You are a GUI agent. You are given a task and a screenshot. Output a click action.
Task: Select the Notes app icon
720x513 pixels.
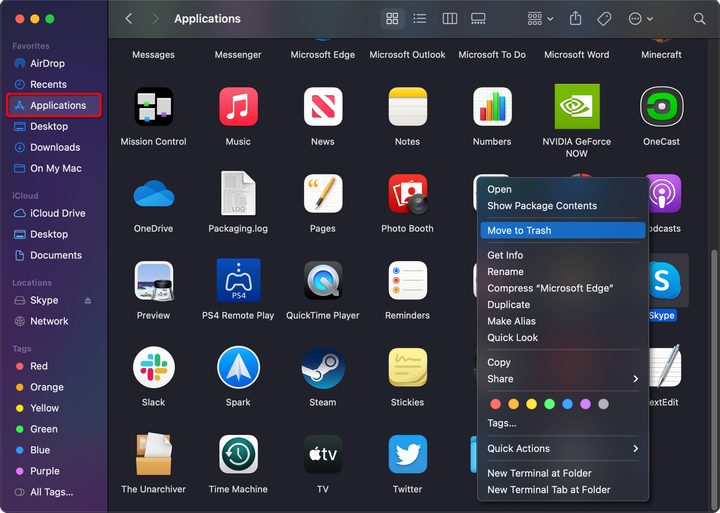407,107
